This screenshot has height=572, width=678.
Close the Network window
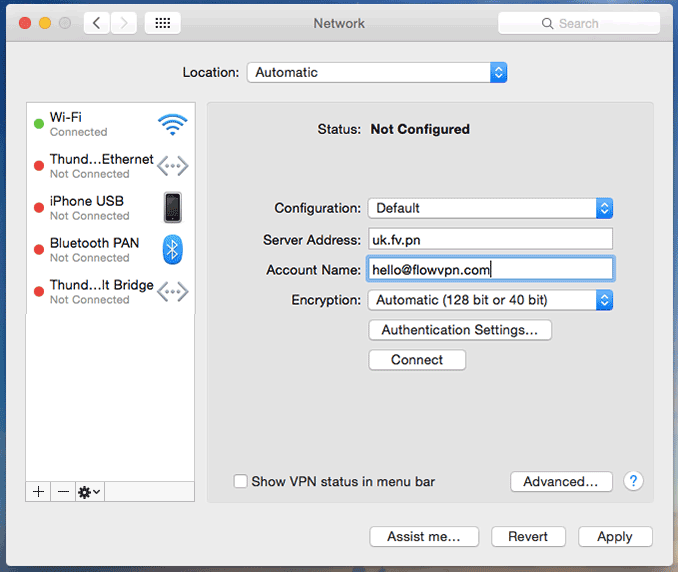[x=25, y=23]
